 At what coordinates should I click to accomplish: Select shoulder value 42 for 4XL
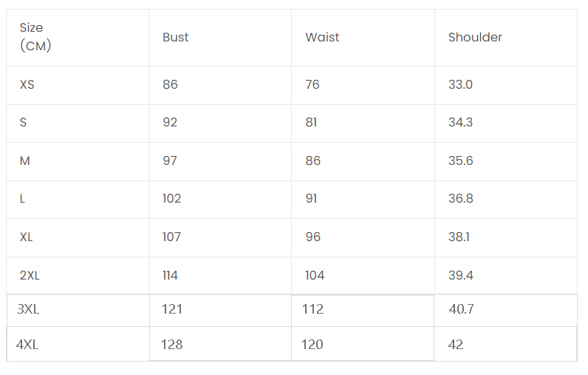[456, 345]
